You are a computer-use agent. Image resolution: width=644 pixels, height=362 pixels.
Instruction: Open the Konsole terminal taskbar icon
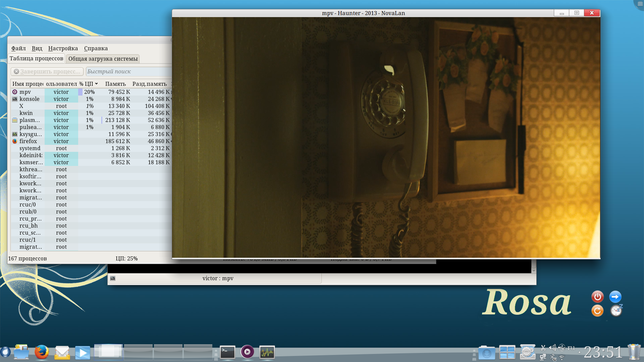227,352
